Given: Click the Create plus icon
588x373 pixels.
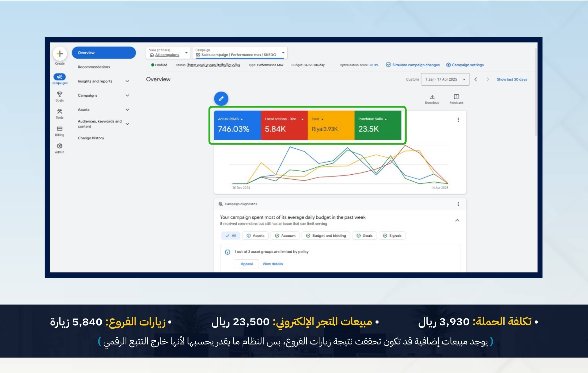Looking at the screenshot, I should tap(60, 54).
